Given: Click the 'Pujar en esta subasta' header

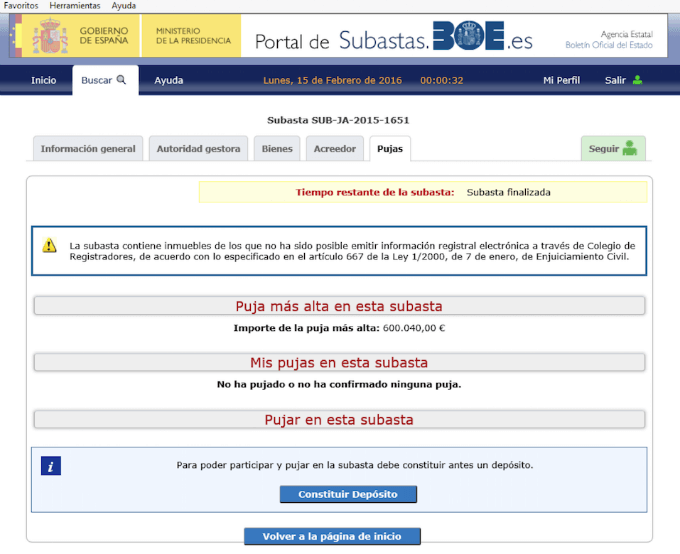Looking at the screenshot, I should [x=339, y=420].
